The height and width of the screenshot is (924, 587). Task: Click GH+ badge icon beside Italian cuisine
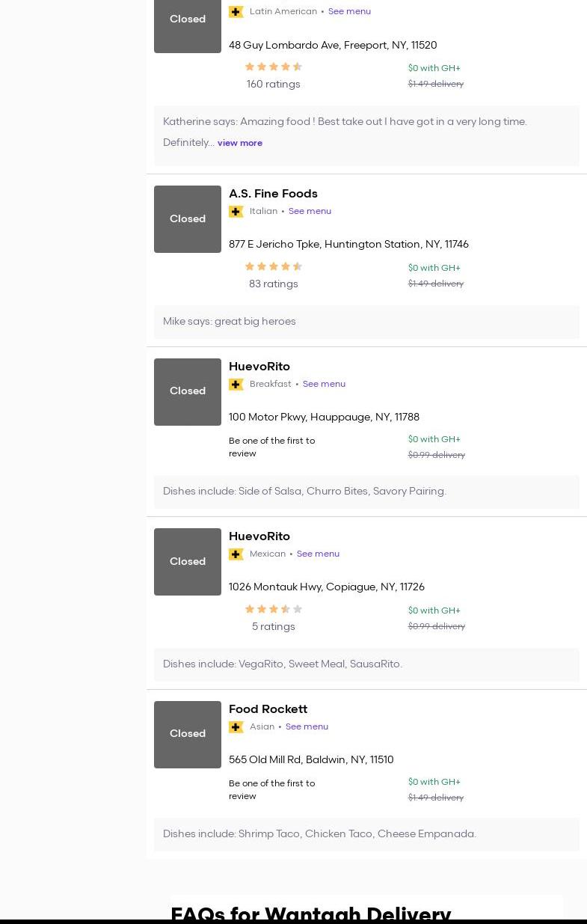pos(236,212)
